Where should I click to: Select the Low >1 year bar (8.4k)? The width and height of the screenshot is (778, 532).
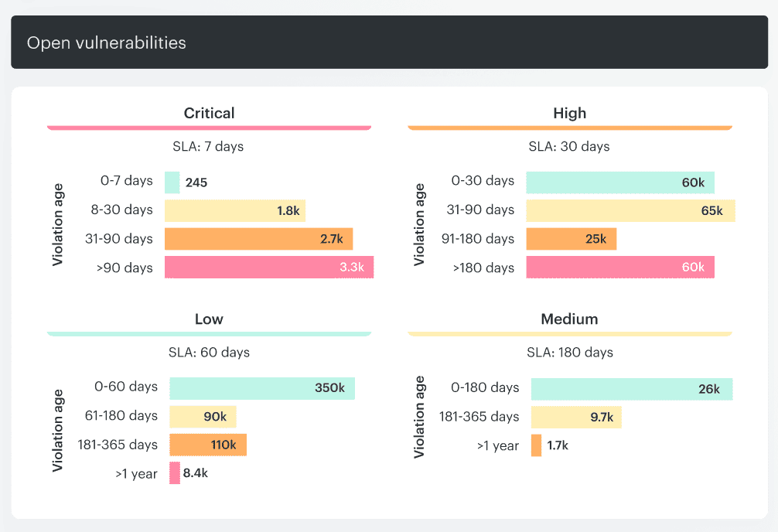176,473
